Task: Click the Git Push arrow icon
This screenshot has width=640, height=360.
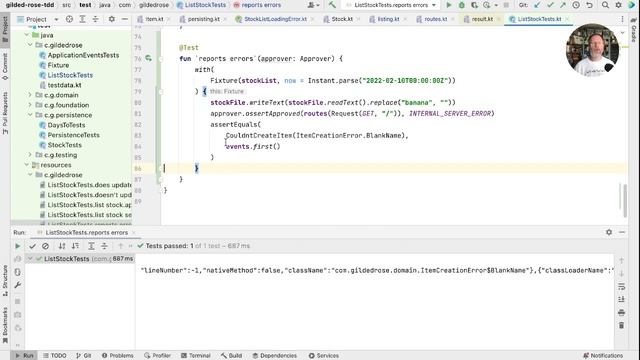Action: 563,5
